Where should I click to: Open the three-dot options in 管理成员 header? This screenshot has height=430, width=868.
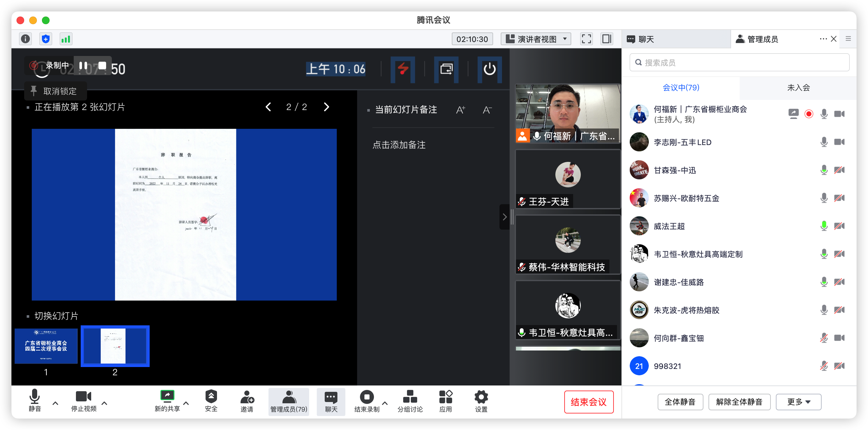[823, 39]
